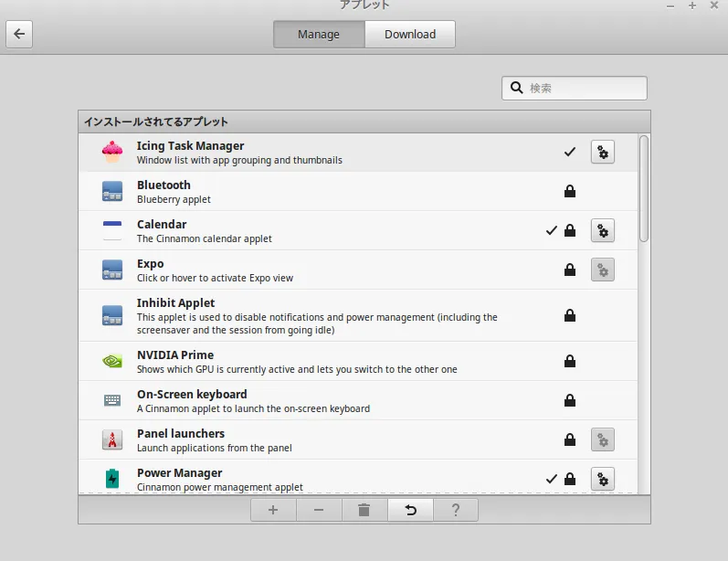The image size is (728, 561).
Task: Select the Bluetooth applet title
Action: click(164, 185)
